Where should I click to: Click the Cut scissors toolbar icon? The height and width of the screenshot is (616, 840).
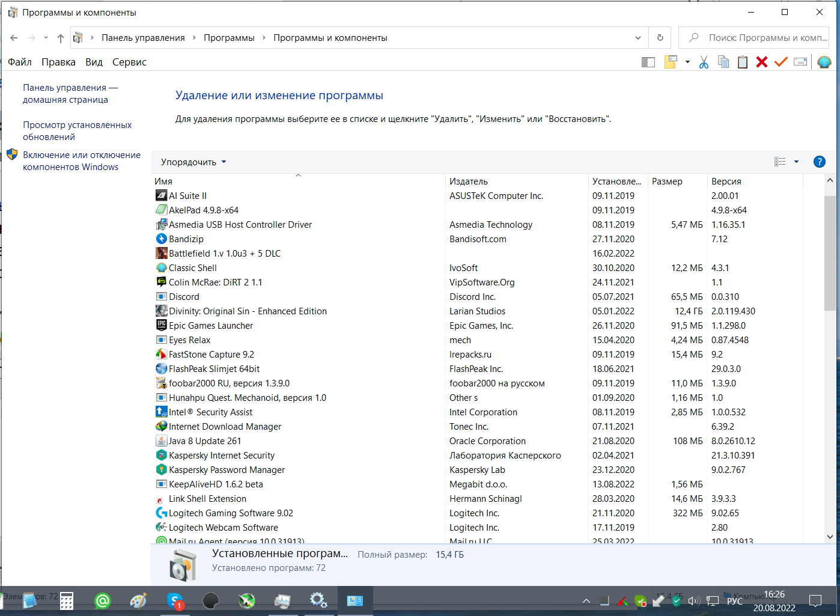pyautogui.click(x=704, y=62)
